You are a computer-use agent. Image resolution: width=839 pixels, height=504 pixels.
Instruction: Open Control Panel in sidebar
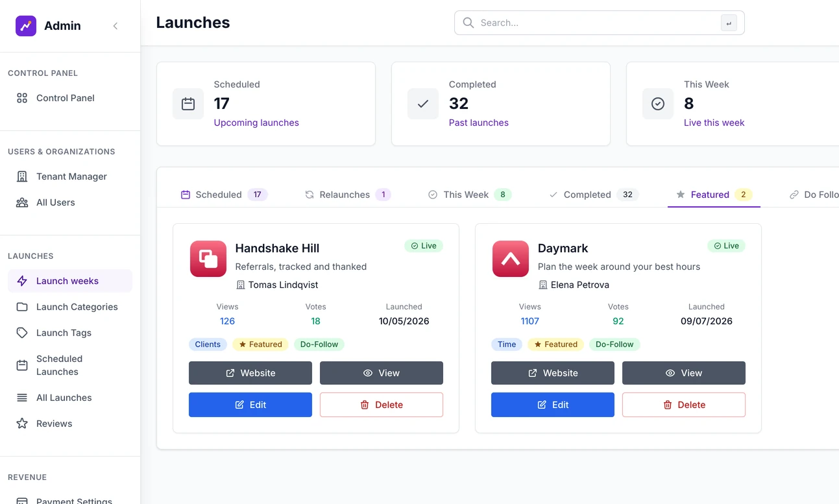[x=70, y=98]
